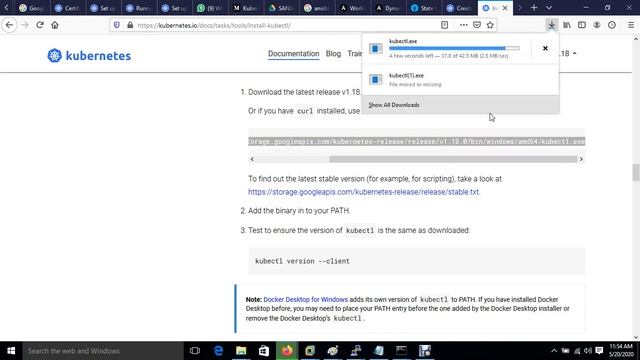Image resolution: width=640 pixels, height=360 pixels.
Task: Close the active kubectl install tab
Action: pos(505,8)
